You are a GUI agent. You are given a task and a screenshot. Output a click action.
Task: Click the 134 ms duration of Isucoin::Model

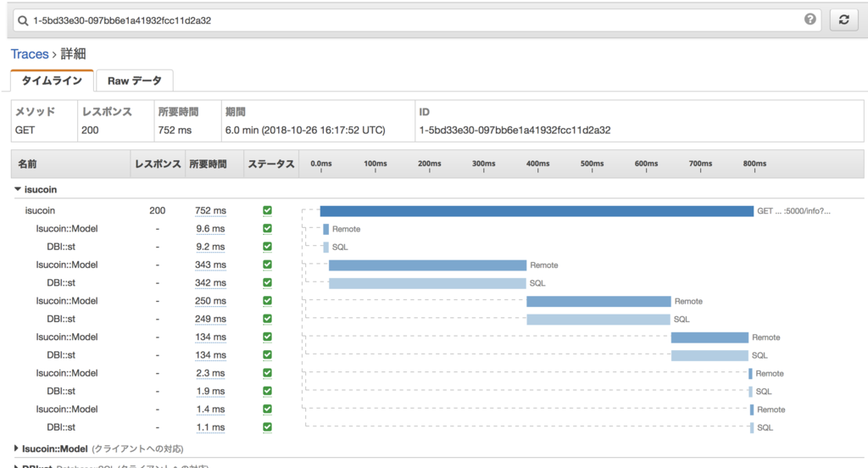click(210, 337)
